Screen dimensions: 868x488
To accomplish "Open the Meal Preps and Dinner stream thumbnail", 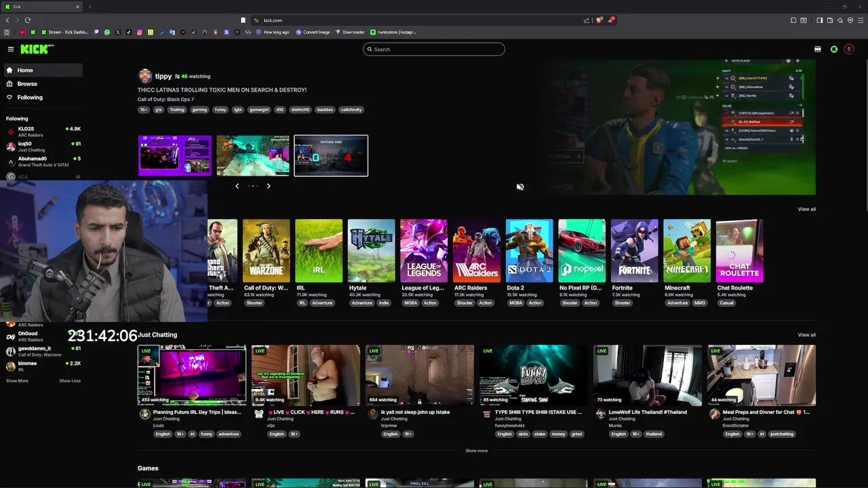I will click(x=762, y=375).
